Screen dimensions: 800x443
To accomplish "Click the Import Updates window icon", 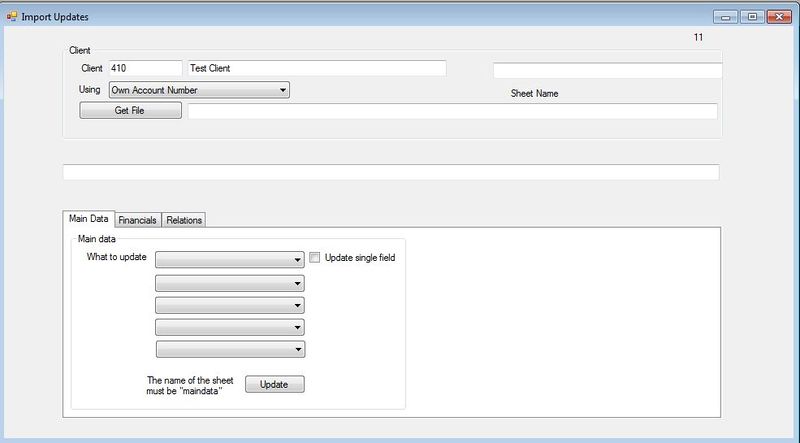I will [x=12, y=17].
